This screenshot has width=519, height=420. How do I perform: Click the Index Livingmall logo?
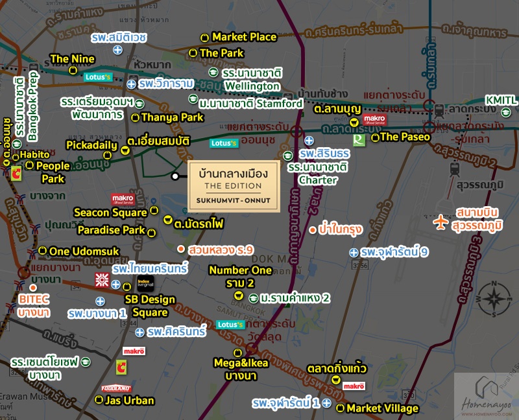click(x=145, y=283)
